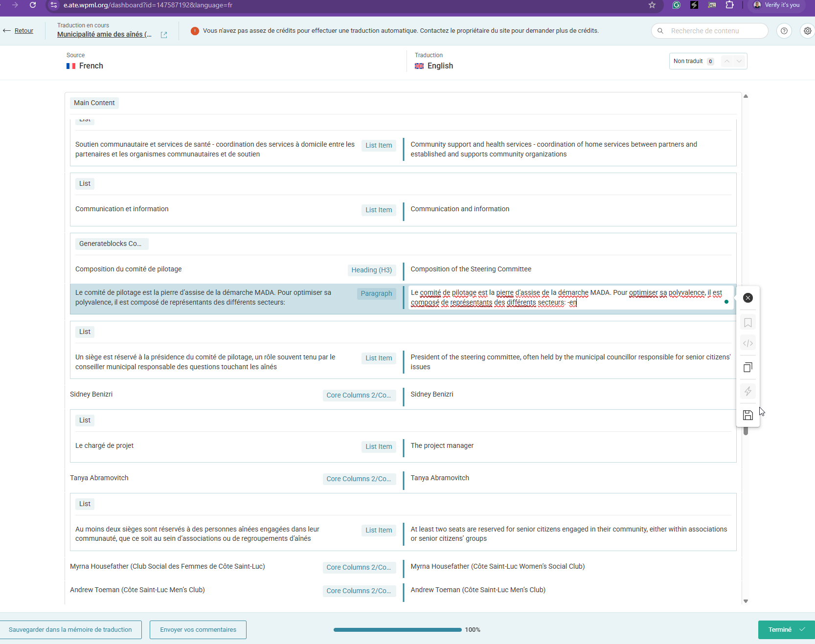The height and width of the screenshot is (644, 815).
Task: Select the Sidney Benizri translation cell
Action: coord(432,394)
